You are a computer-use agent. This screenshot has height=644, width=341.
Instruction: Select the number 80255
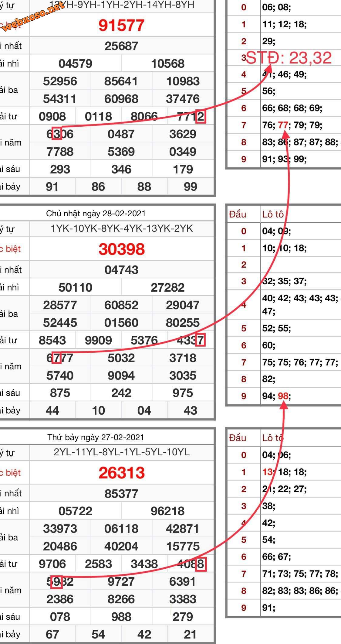[183, 323]
